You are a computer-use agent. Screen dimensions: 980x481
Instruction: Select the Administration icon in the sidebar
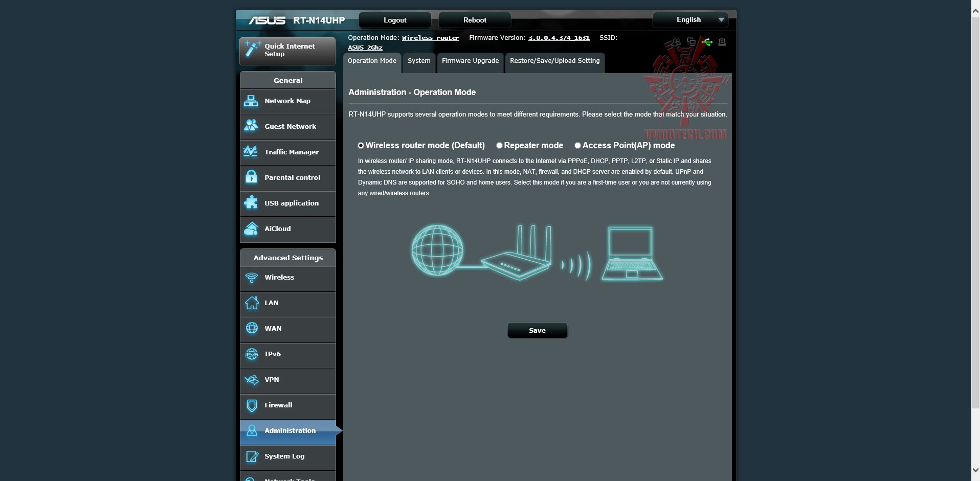click(x=252, y=430)
